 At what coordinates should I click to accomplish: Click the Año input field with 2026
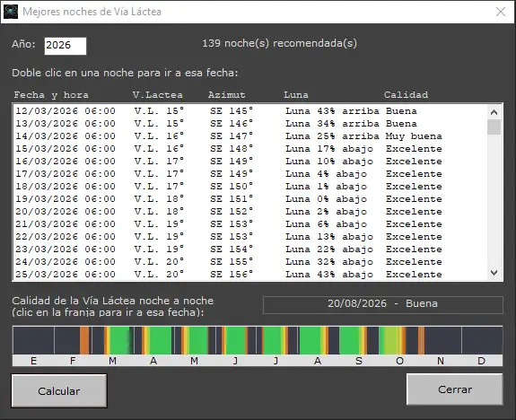(66, 46)
